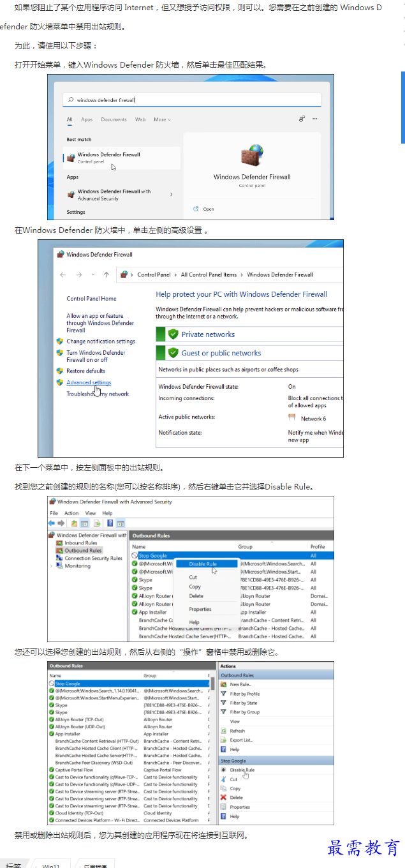
Task: Click Filter by Group in Actions pane
Action: (x=245, y=712)
